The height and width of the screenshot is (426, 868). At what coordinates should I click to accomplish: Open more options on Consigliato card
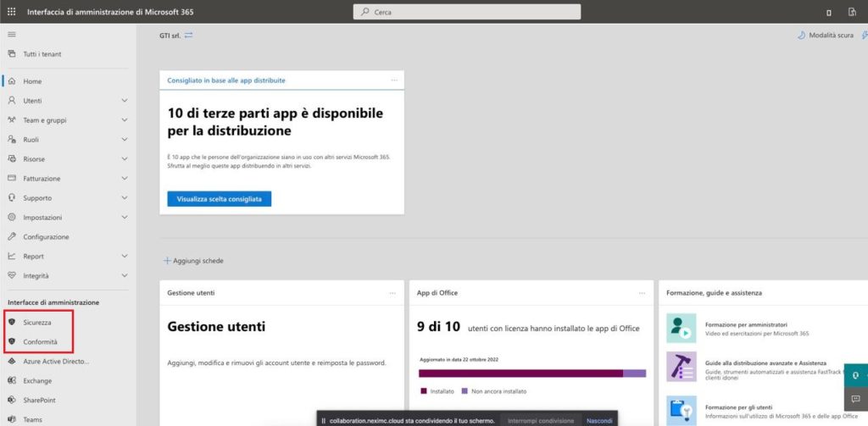[394, 80]
